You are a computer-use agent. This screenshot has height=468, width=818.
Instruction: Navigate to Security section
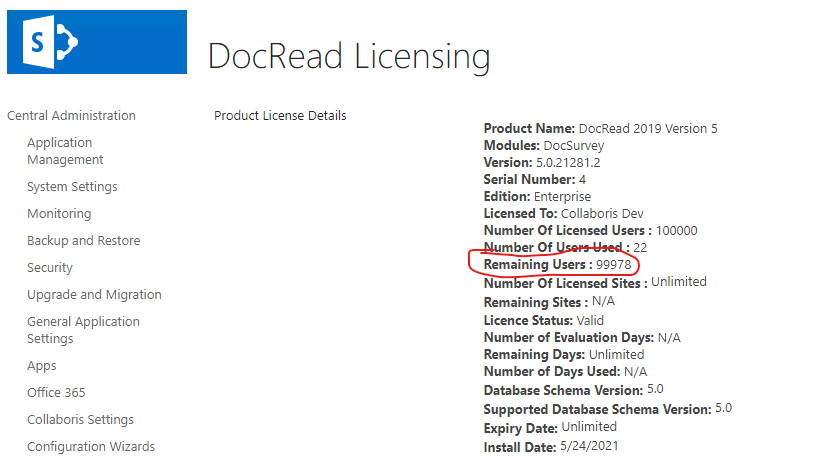tap(50, 268)
